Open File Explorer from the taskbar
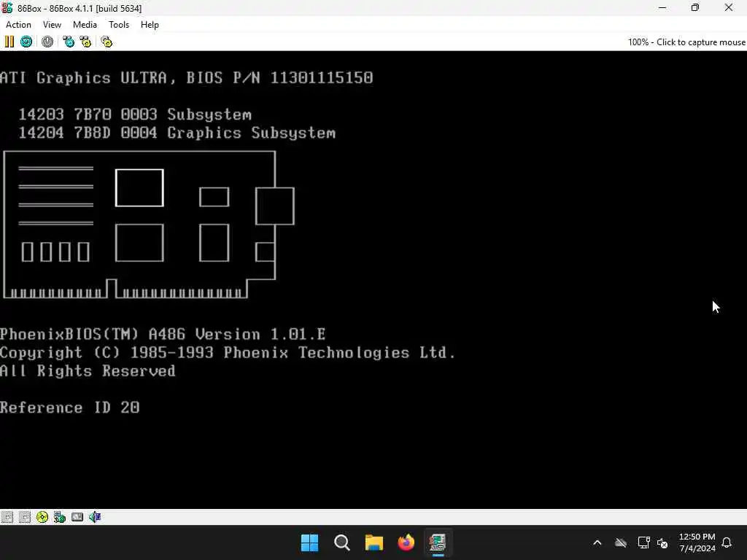The height and width of the screenshot is (560, 747). [x=374, y=542]
